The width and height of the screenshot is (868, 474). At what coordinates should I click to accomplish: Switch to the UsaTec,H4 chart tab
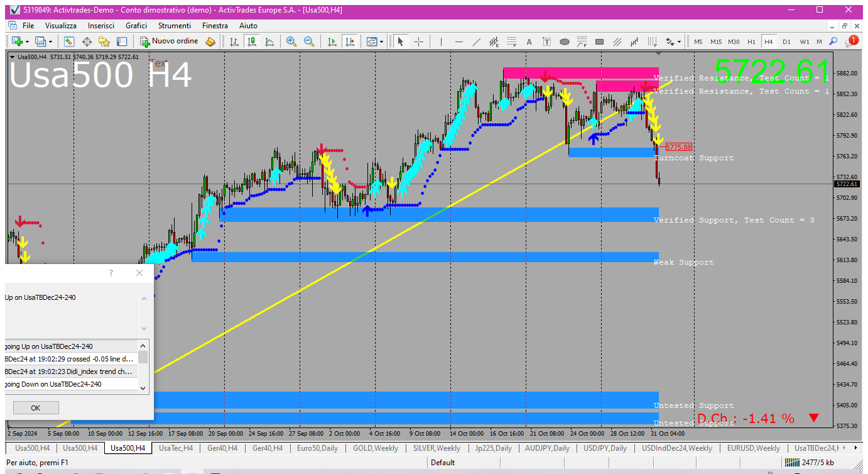(176, 448)
